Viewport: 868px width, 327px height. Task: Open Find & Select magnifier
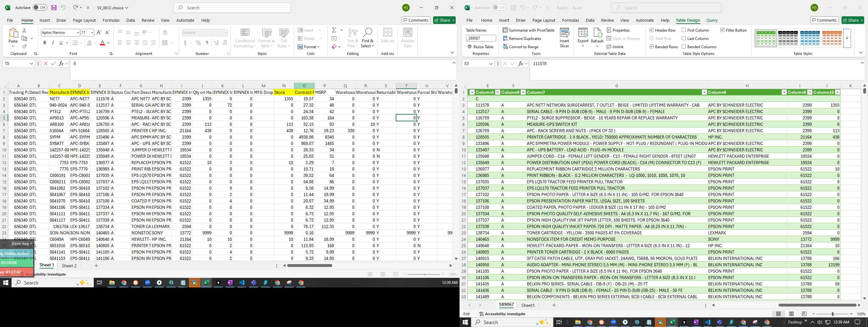pos(367,38)
